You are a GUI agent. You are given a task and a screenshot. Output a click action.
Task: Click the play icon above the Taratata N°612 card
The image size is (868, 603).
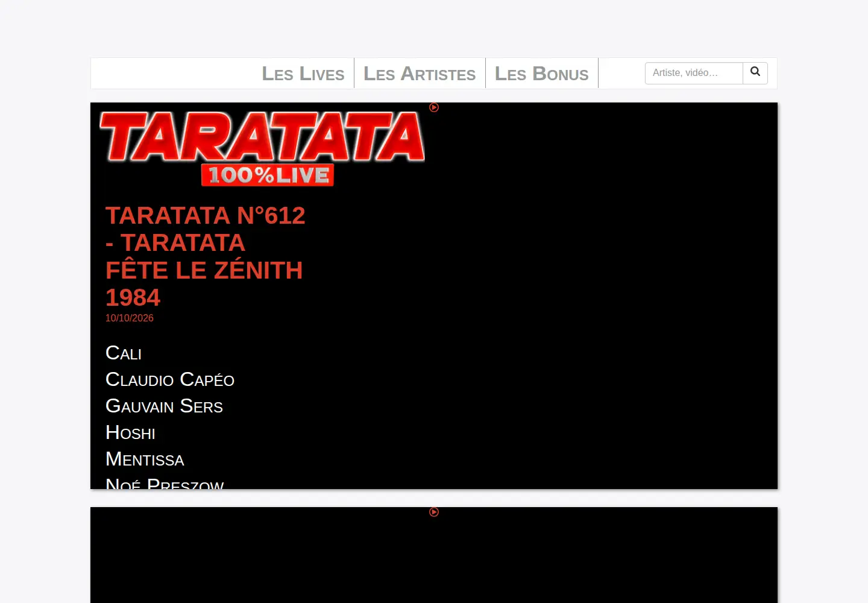[434, 107]
